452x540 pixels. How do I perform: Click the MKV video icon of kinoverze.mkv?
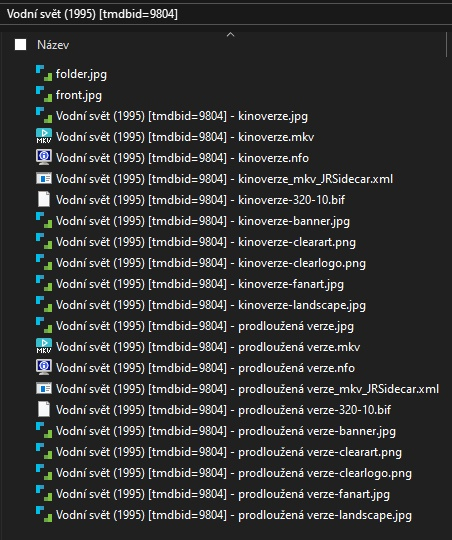[x=44, y=136]
